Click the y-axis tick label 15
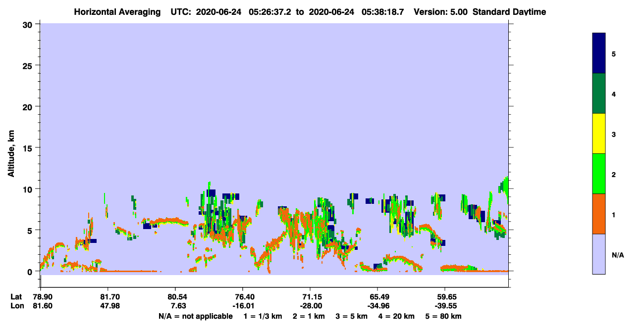Image resolution: width=644 pixels, height=330 pixels. 29,147
